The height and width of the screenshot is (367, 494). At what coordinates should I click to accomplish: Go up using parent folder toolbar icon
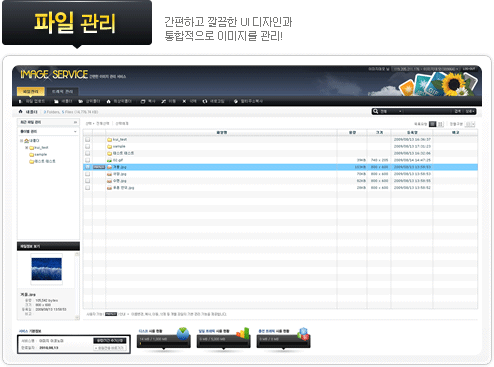click(x=80, y=101)
